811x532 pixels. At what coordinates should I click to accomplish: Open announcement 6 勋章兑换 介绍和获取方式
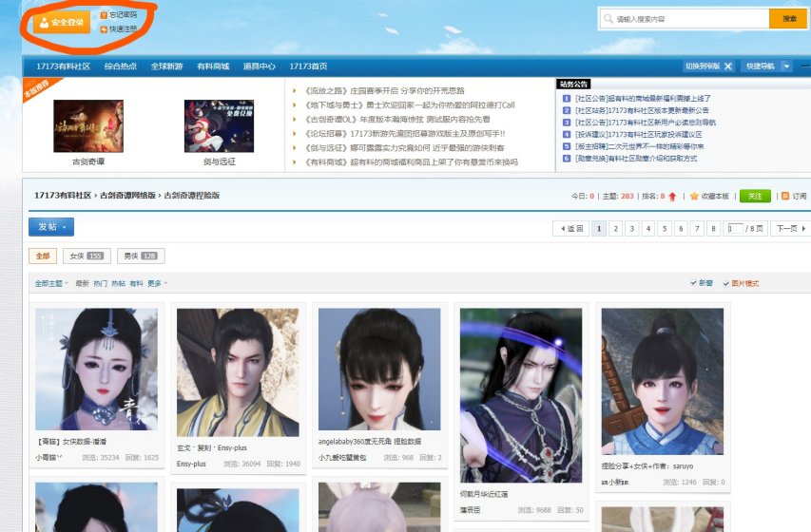636,159
